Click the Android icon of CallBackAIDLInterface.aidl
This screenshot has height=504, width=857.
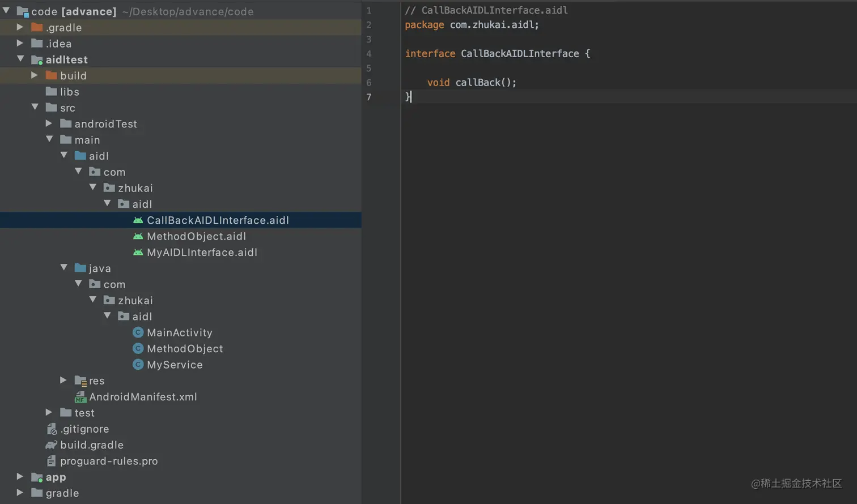tap(138, 220)
